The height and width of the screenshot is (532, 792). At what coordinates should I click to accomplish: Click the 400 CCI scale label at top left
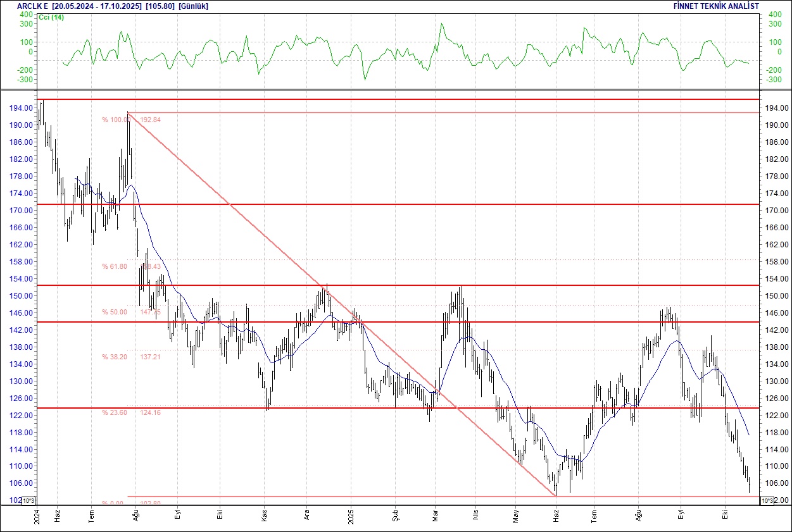coord(26,14)
